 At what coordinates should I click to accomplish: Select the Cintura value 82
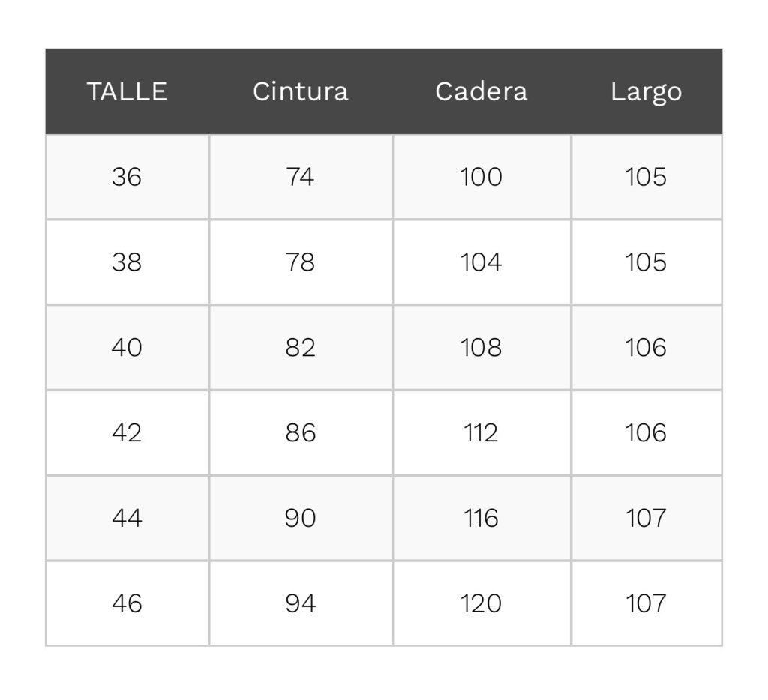coord(300,347)
